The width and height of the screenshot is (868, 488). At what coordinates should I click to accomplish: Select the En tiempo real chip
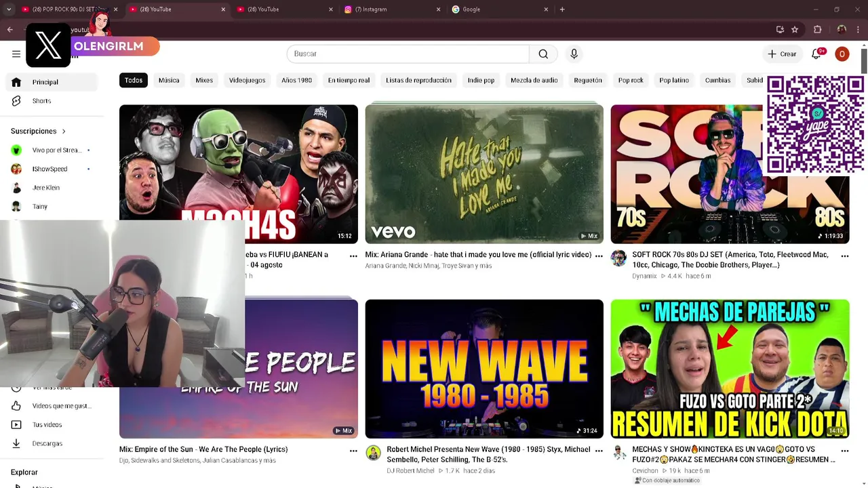coord(349,80)
